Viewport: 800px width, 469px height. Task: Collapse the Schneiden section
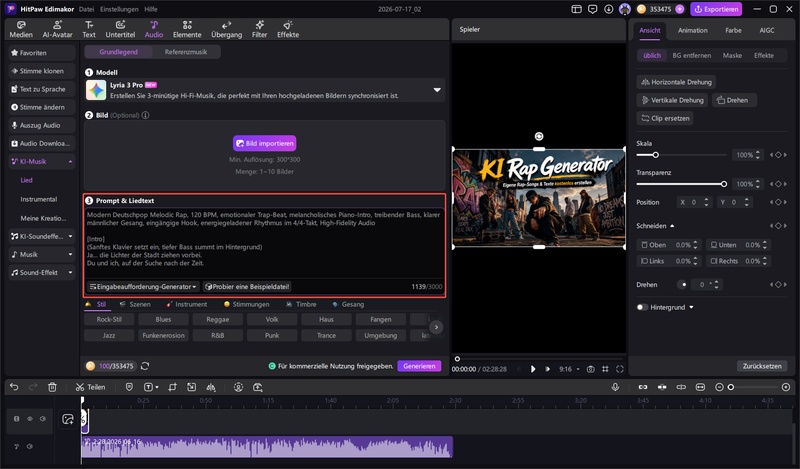(672, 226)
